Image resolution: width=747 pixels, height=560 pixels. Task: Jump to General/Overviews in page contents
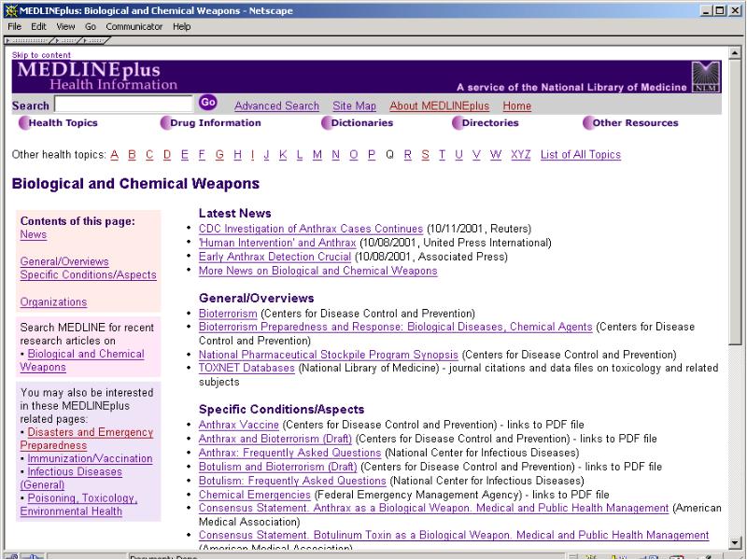coord(64,262)
